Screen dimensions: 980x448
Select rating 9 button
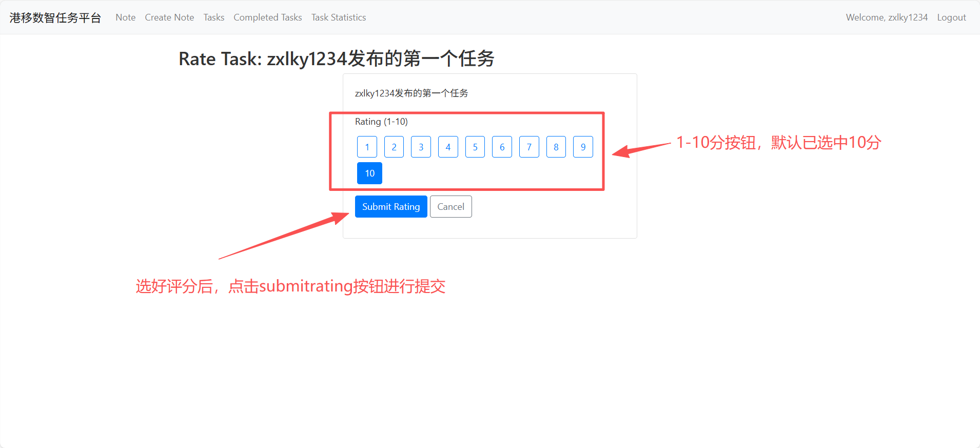point(583,147)
